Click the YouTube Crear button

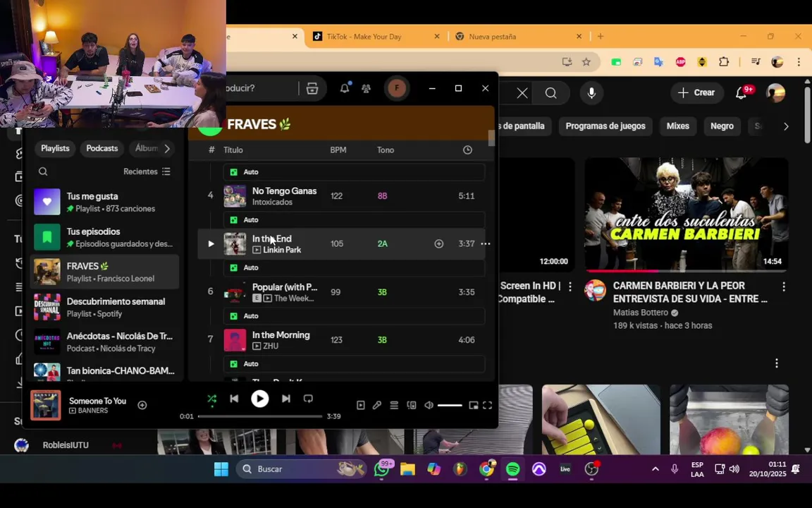pos(697,93)
